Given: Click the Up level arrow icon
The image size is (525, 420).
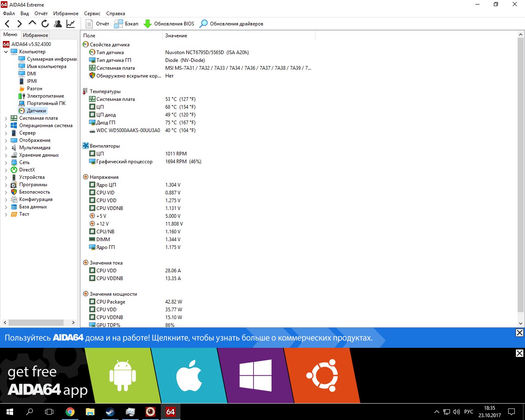Looking at the screenshot, I should click(x=32, y=23).
